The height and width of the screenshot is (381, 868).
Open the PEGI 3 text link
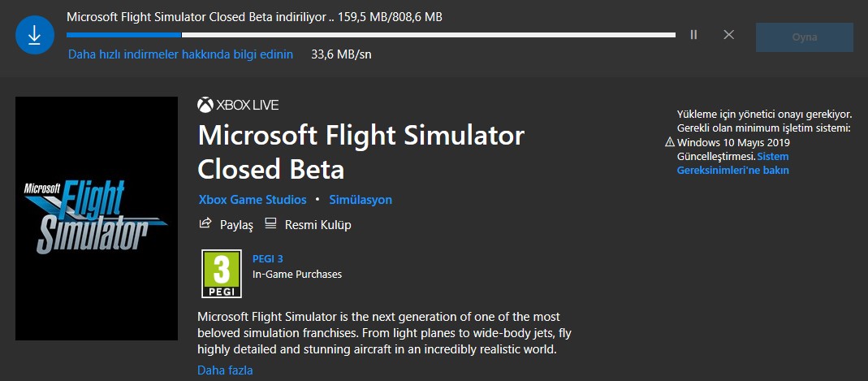click(268, 259)
